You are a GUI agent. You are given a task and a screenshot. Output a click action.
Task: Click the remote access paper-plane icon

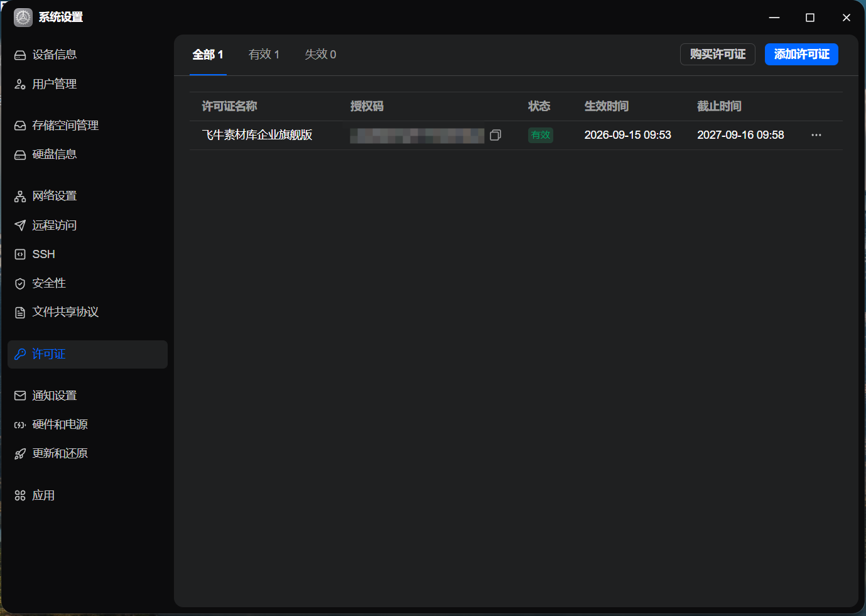tap(20, 225)
